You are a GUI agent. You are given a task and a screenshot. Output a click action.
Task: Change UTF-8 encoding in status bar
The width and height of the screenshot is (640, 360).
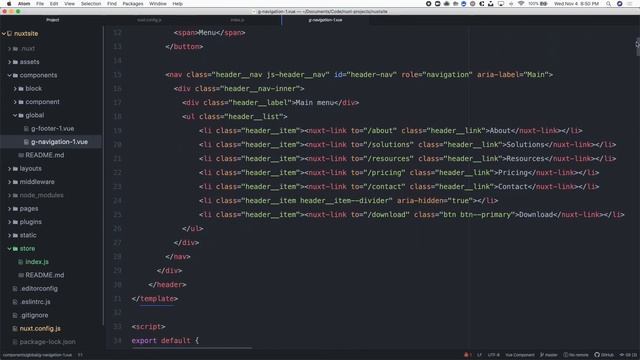click(493, 355)
